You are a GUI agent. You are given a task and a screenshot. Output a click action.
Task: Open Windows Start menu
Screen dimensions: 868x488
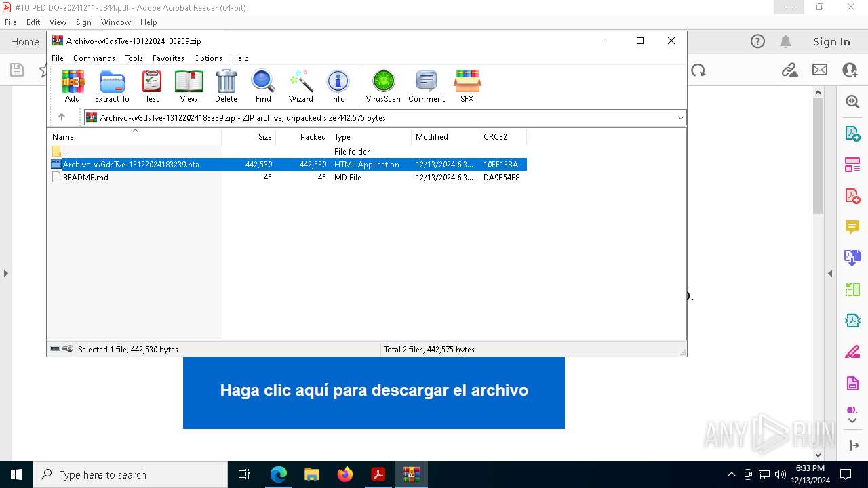16,474
